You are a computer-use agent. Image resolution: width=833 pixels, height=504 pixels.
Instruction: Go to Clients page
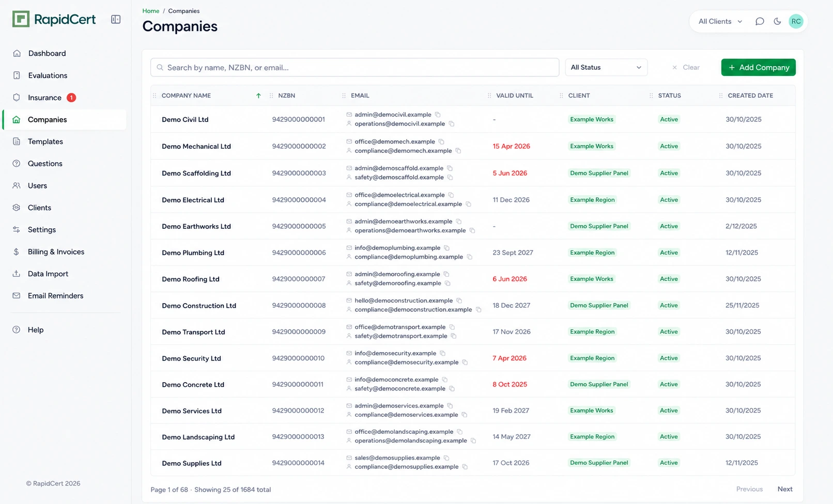[x=39, y=208]
